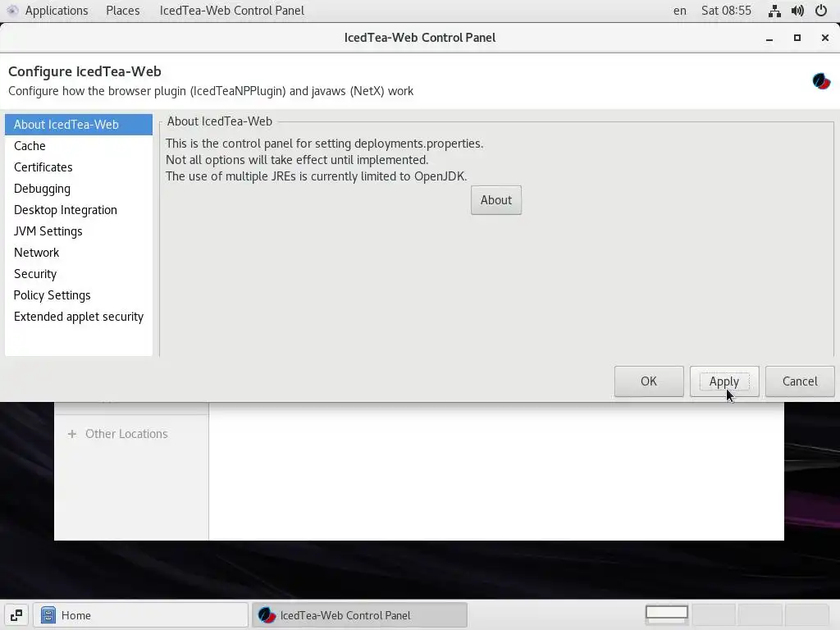Screen dimensions: 840x630
Task: Select About IcedTea-Web in sidebar list
Action: tap(79, 125)
